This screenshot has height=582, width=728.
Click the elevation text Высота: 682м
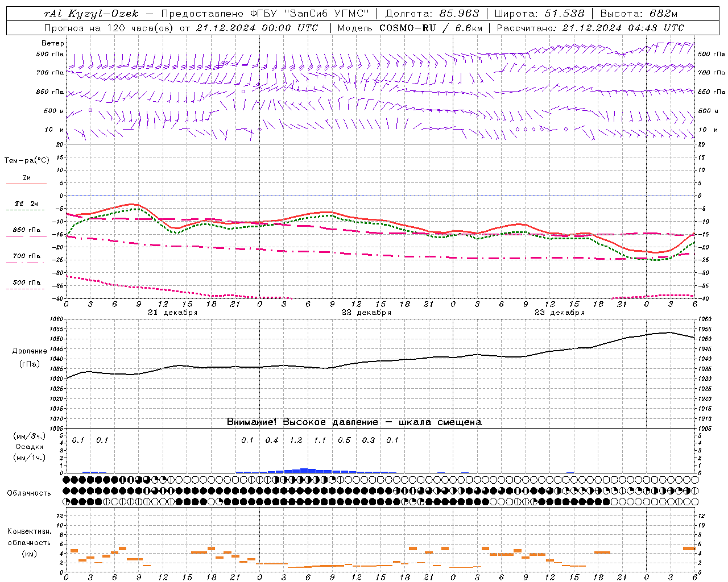coord(639,14)
